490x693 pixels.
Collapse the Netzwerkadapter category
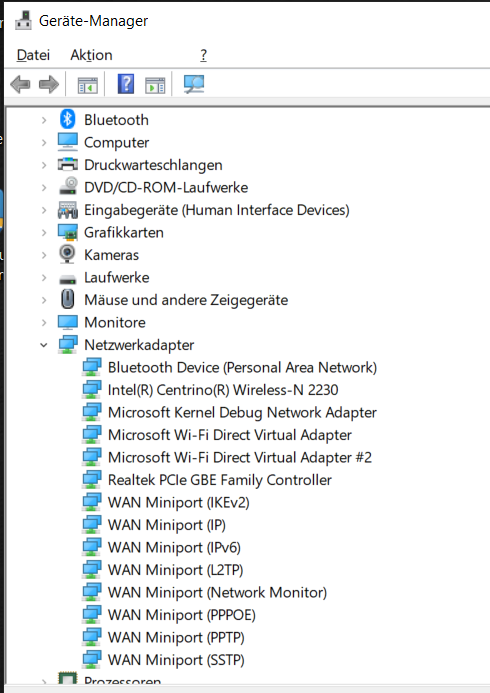coord(44,345)
